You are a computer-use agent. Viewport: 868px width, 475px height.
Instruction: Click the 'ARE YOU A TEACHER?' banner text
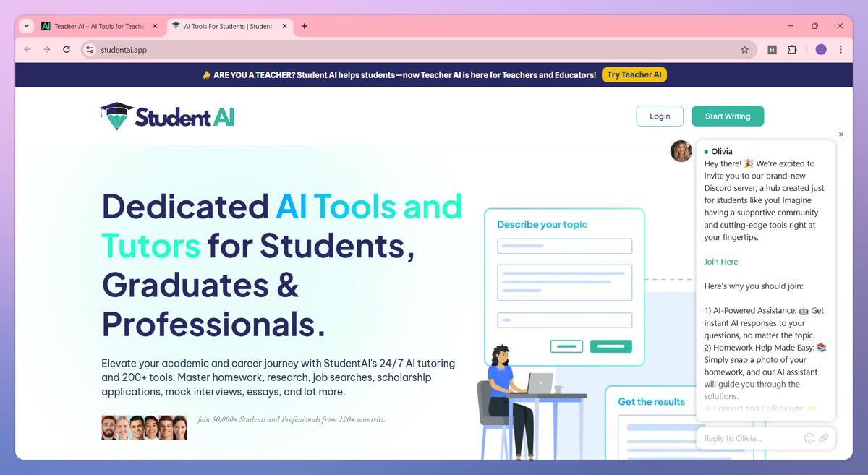404,74
